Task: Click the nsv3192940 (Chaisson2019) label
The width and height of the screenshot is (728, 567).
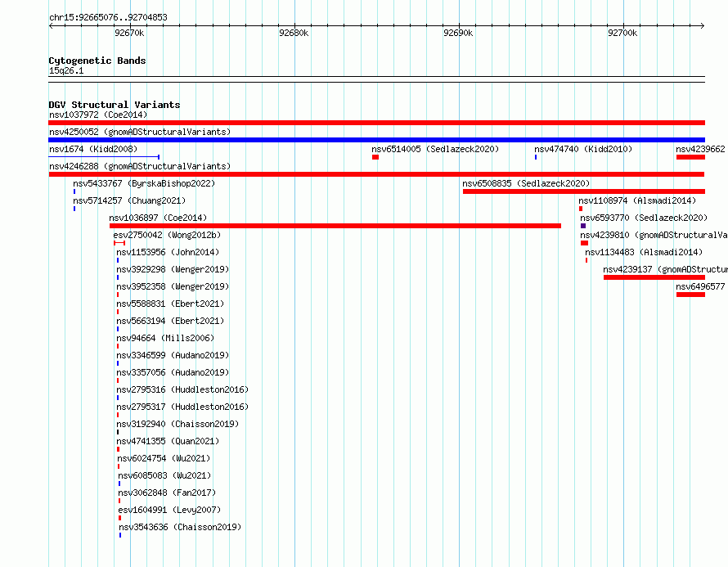Action: coord(178,424)
